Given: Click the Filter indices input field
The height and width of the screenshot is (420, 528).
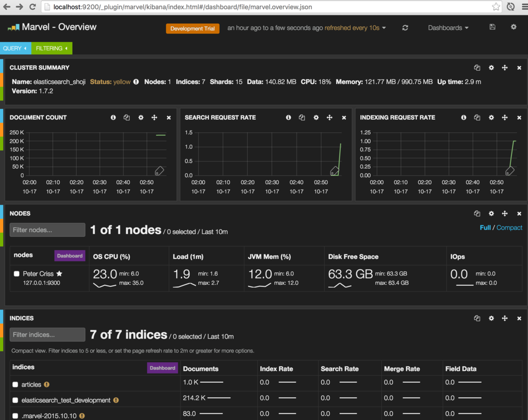Looking at the screenshot, I should (47, 335).
